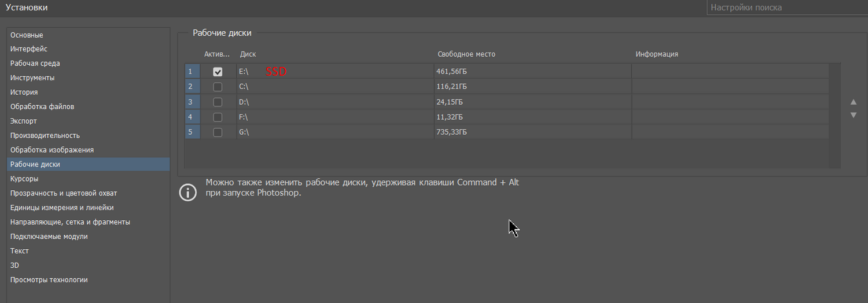Image resolution: width=868 pixels, height=303 pixels.
Task: Click the 116,21ГБ free space value
Action: pyautogui.click(x=452, y=87)
